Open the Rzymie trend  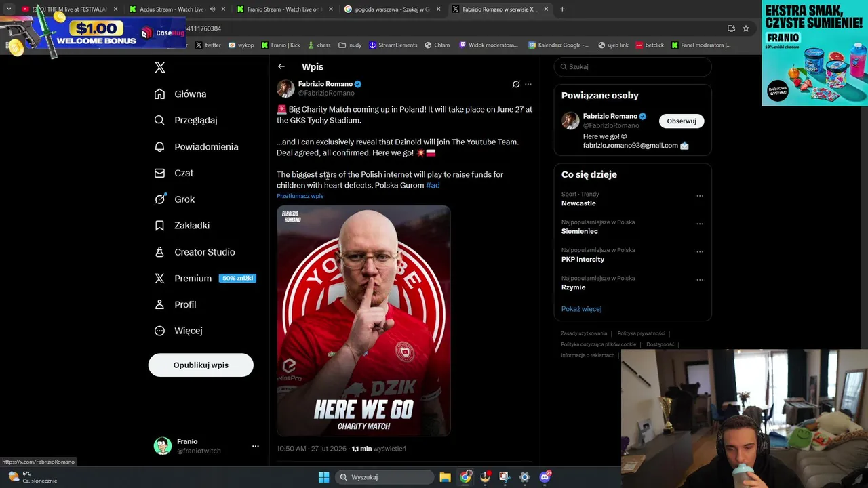(x=573, y=287)
